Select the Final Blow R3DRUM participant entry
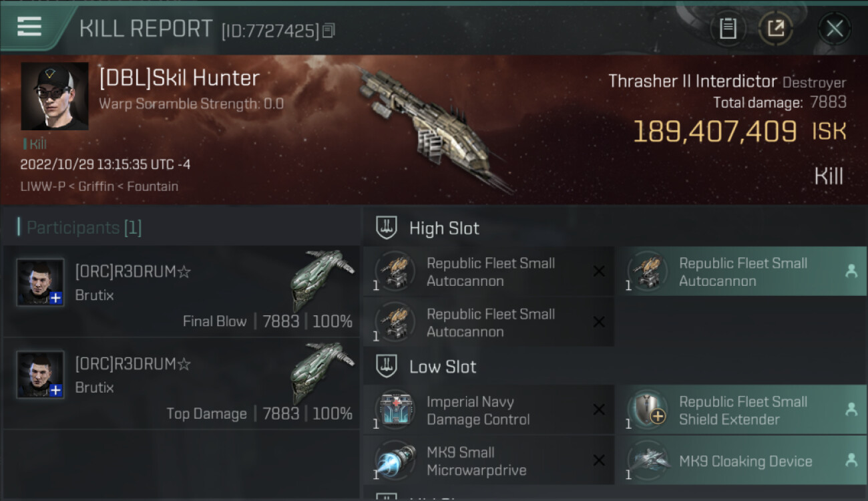 182,291
